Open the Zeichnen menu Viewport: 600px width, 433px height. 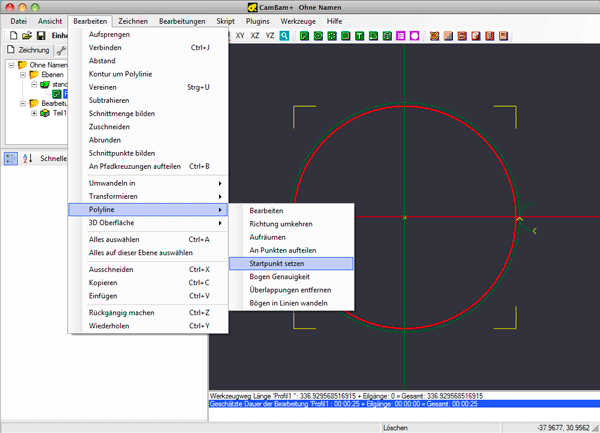(x=132, y=20)
